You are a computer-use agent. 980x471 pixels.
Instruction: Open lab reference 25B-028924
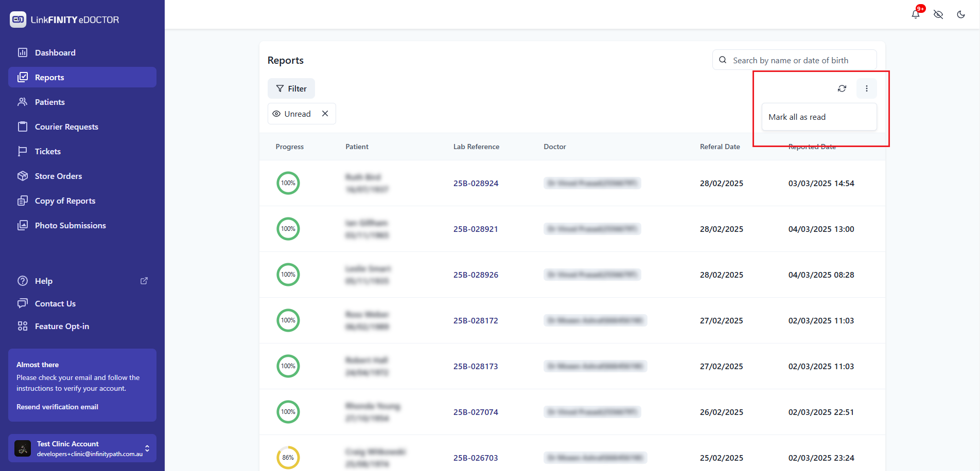pos(476,183)
